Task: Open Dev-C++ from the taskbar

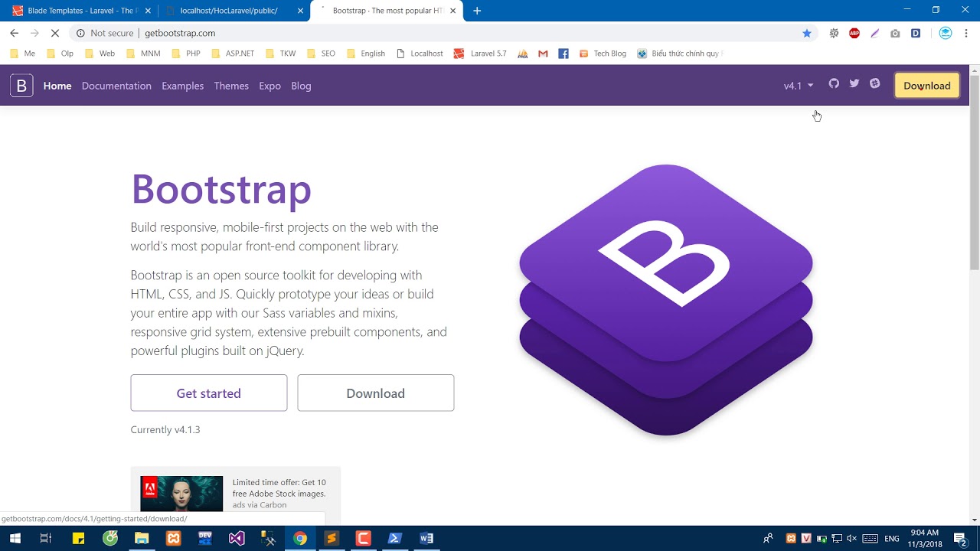Action: [x=205, y=538]
